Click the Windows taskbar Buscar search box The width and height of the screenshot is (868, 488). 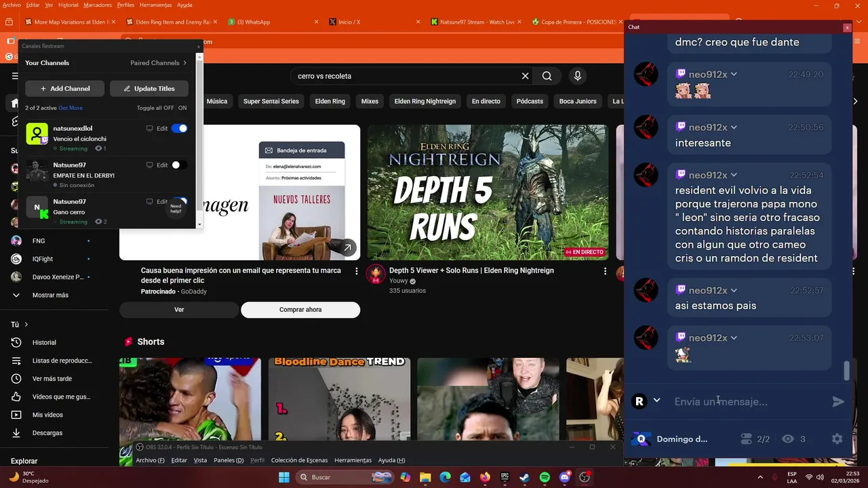tap(345, 477)
